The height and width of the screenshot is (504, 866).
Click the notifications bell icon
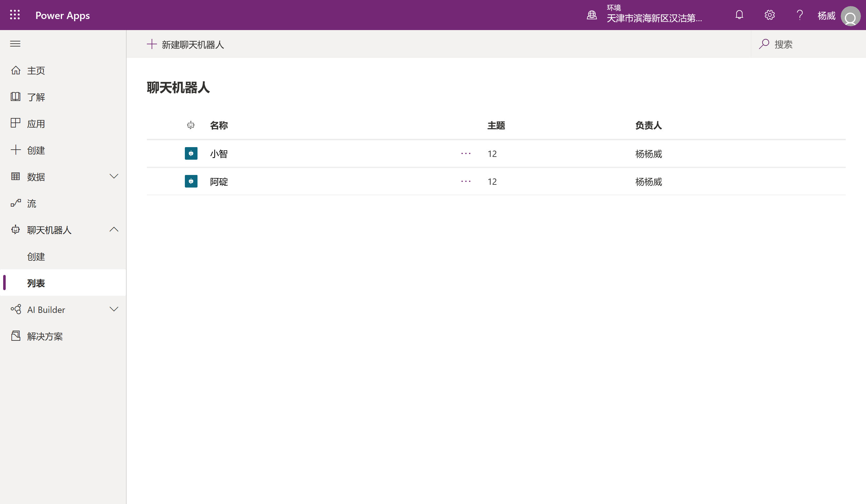click(x=739, y=15)
